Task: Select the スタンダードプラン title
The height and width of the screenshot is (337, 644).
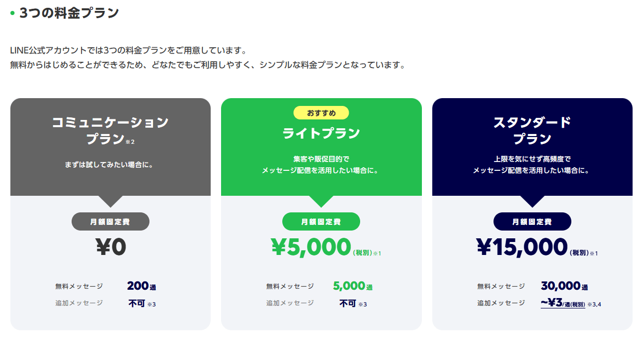Action: 532,131
